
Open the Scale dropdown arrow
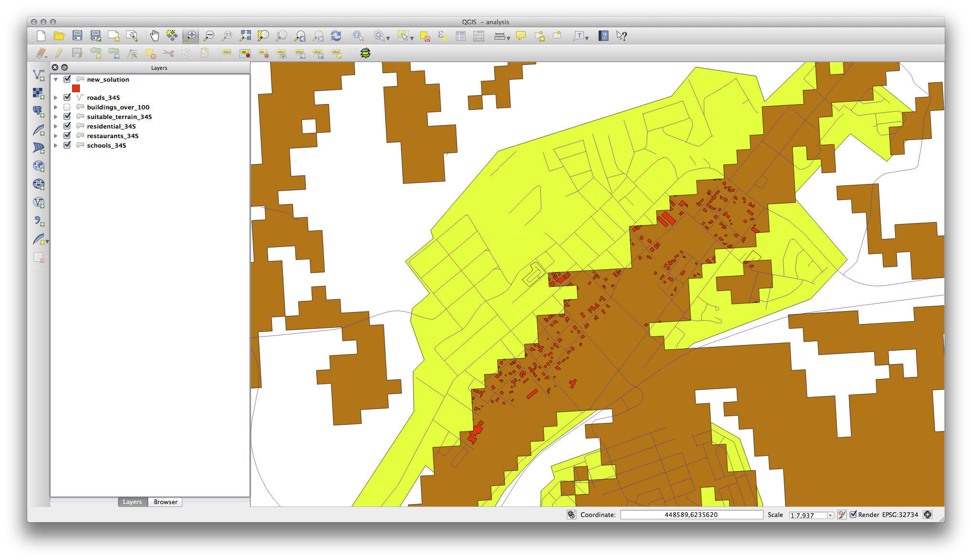point(831,515)
